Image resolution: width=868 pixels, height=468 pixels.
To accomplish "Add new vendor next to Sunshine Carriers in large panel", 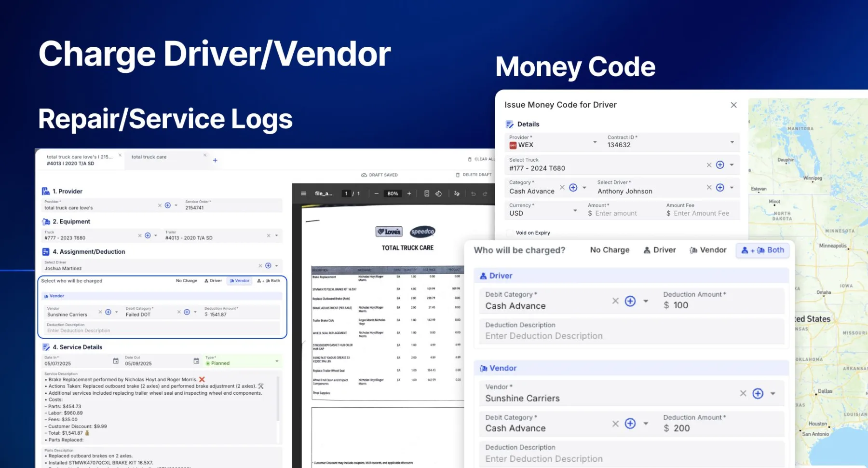I will pos(758,393).
